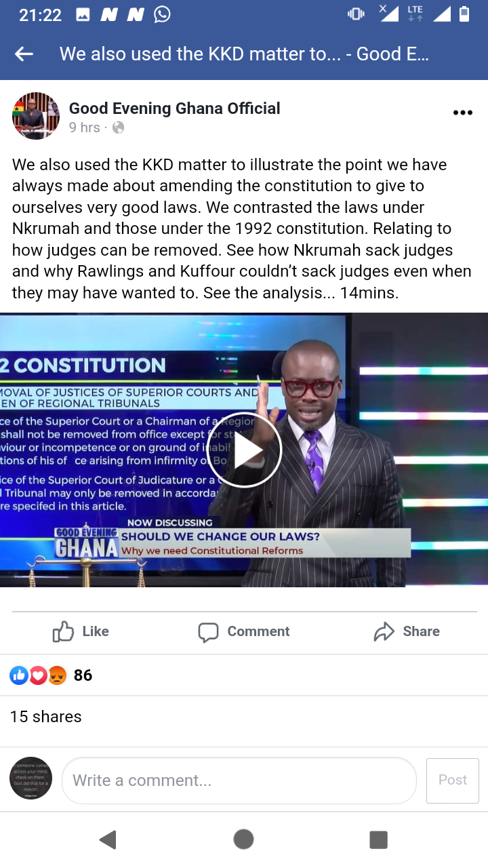Play the video with center play button
Viewport: 488px width, 868px height.
tap(244, 450)
